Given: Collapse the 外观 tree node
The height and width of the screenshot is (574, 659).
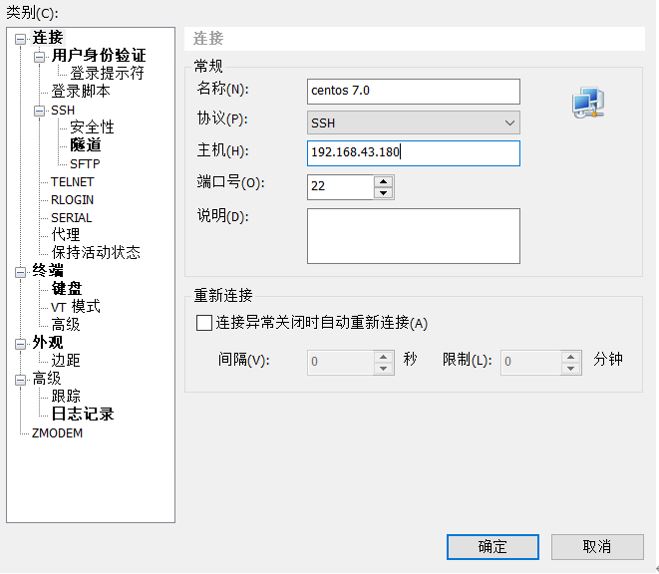Looking at the screenshot, I should pyautogui.click(x=20, y=344).
